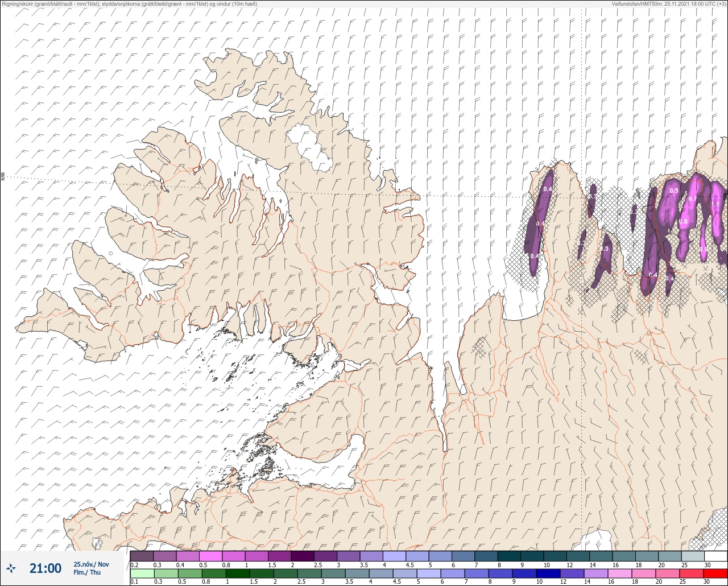This screenshot has height=586, width=728.
Task: Click the 1.1 snowfall value on the map
Action: (715, 205)
